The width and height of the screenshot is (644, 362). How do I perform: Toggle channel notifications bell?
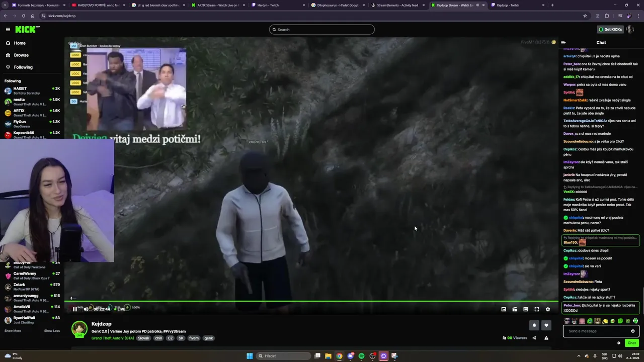pos(534,326)
